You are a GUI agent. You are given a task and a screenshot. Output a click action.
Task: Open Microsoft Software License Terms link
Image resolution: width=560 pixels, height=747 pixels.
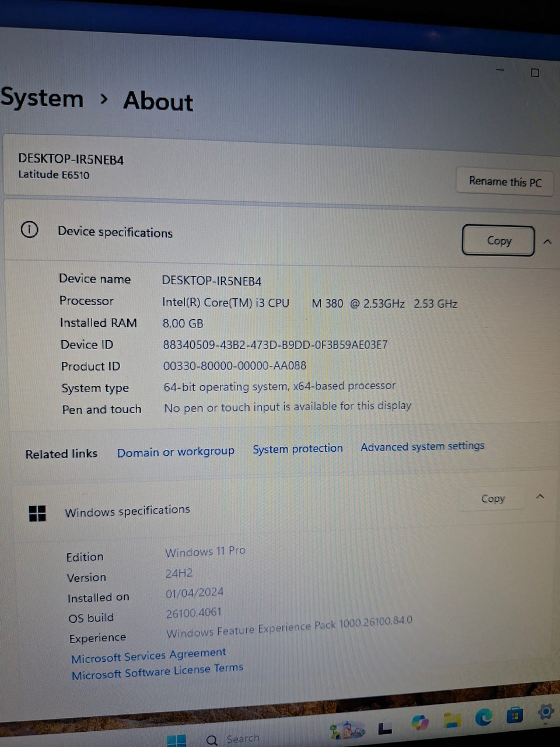click(x=157, y=671)
